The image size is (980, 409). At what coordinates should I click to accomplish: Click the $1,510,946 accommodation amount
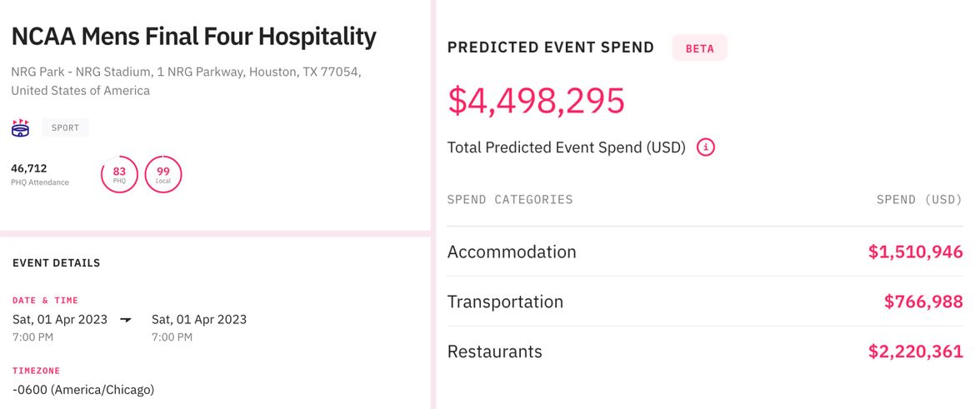[x=915, y=252]
